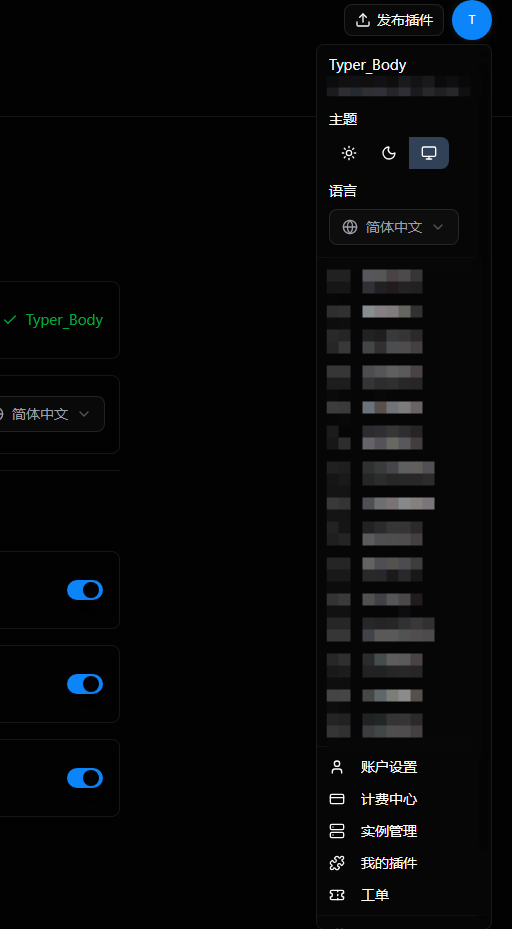Select the system theme monitor icon
This screenshot has width=512, height=929.
428,153
